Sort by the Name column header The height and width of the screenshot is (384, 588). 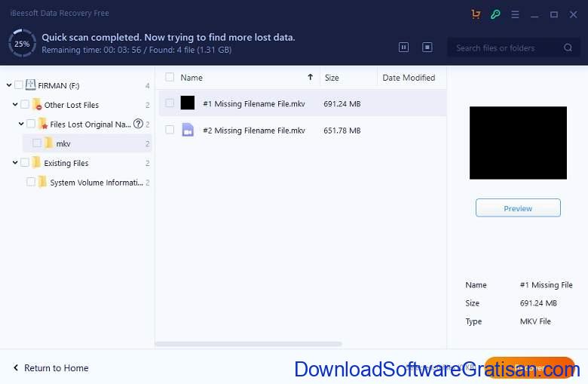coord(191,78)
